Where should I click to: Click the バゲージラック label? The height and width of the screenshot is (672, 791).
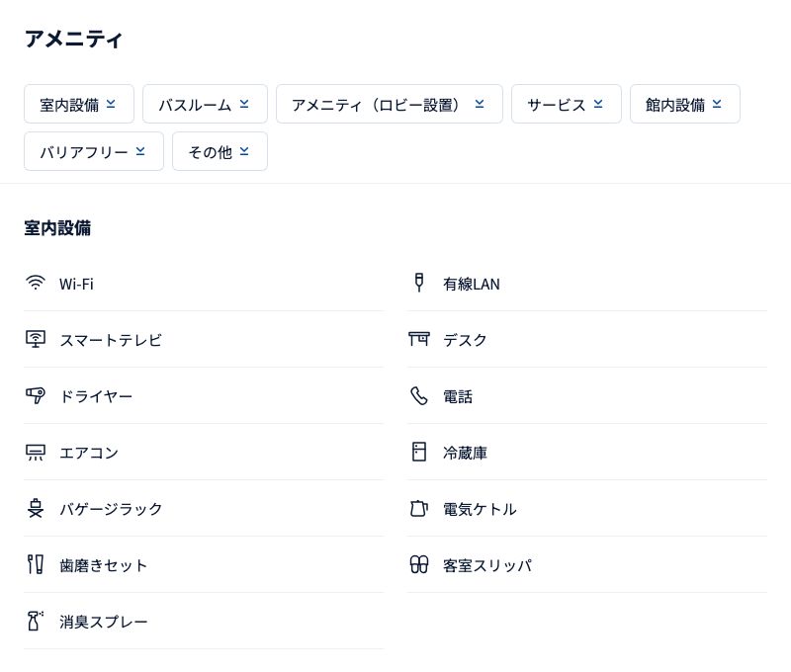pos(111,509)
